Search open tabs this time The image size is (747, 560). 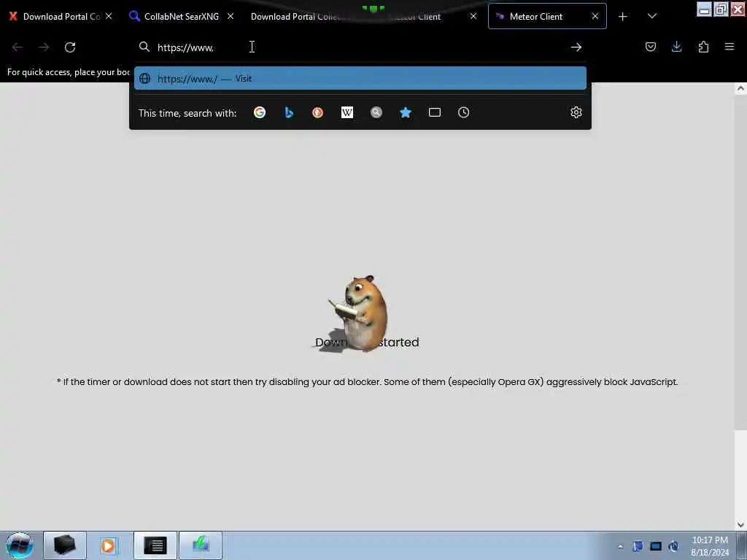pyautogui.click(x=435, y=112)
